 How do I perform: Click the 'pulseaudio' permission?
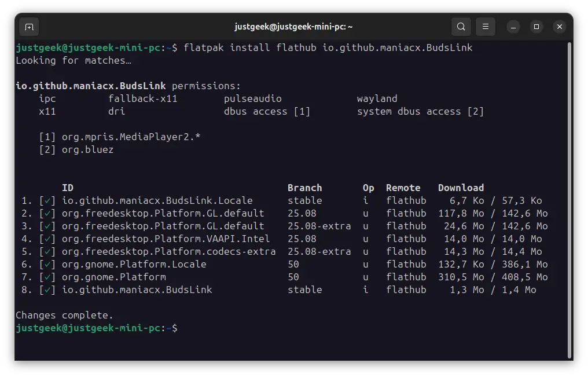253,98
